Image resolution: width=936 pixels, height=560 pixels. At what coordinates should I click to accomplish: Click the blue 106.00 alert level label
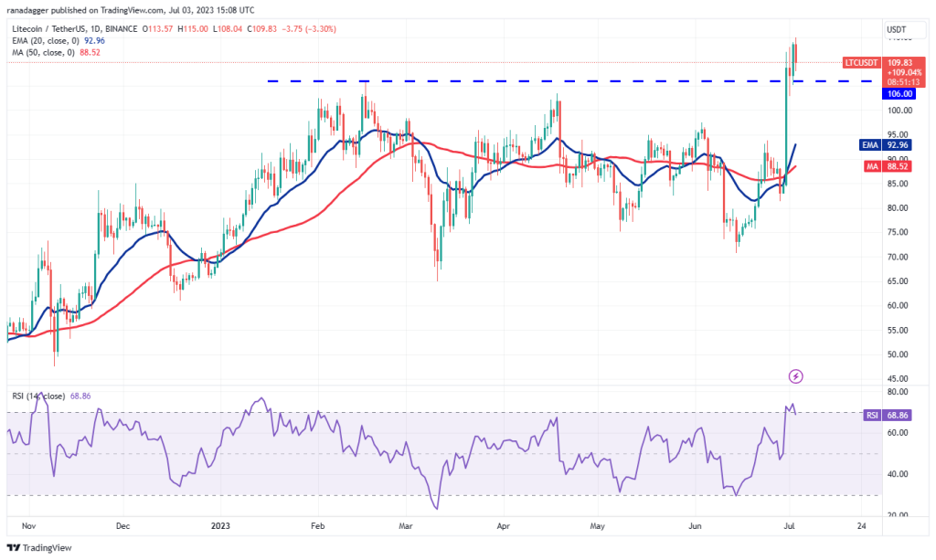(899, 93)
